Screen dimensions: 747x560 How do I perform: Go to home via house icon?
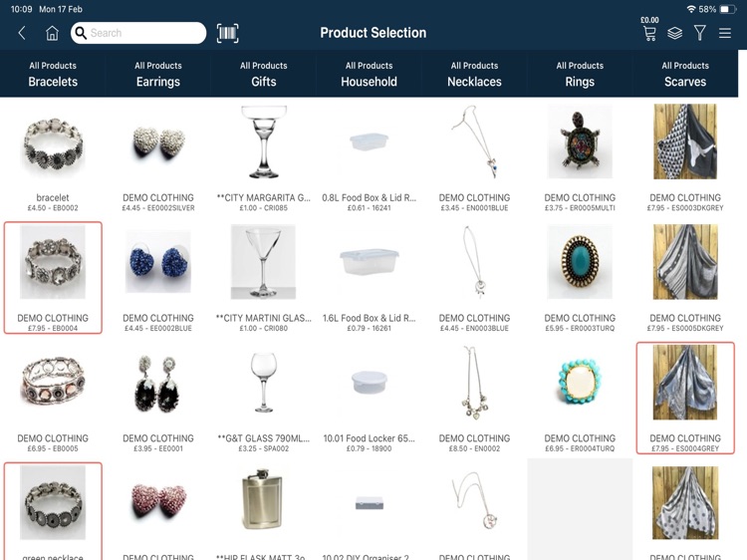click(52, 33)
